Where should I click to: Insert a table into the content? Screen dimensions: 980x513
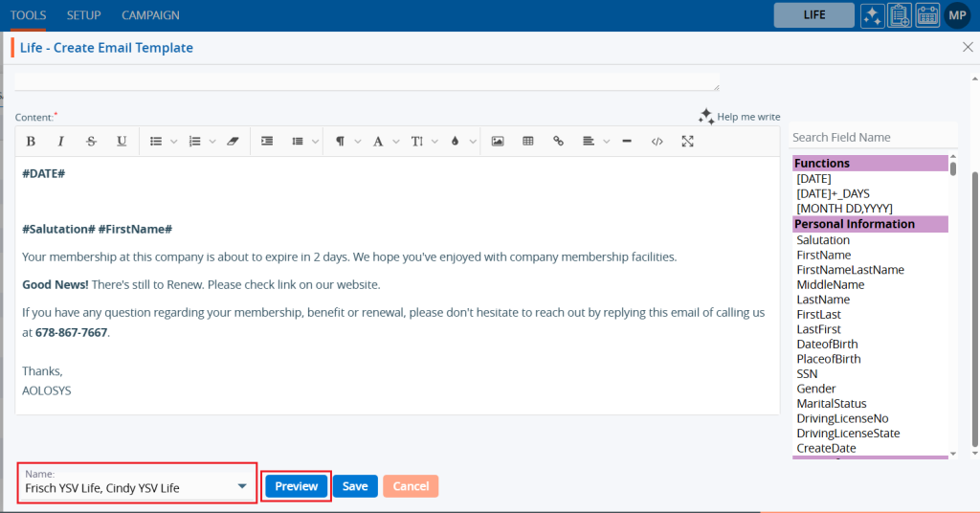[527, 142]
